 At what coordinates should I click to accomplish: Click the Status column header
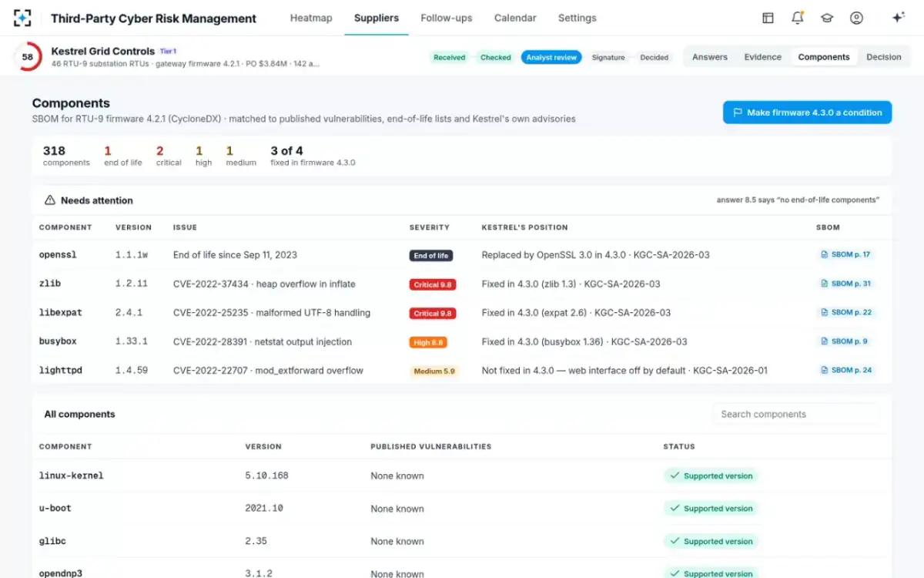point(679,446)
